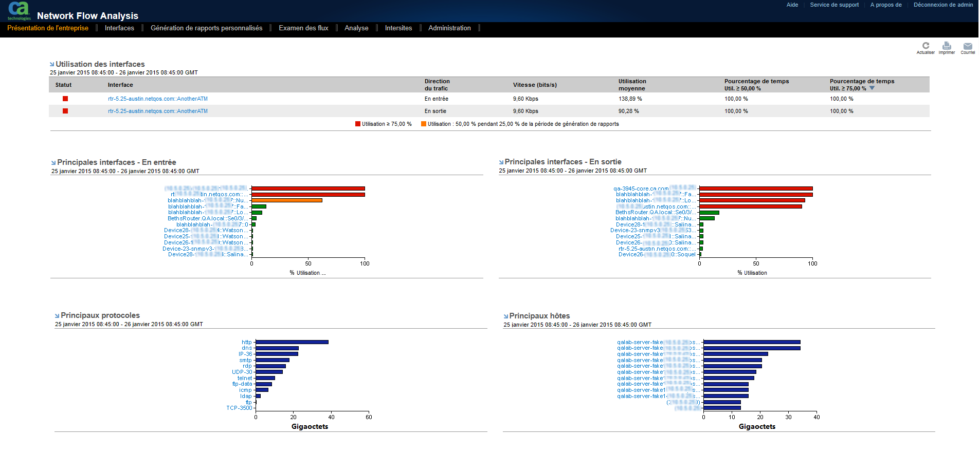The image size is (980, 453).
Task: Open arrow beside Principales interfaces - En entrée
Action: coord(53,163)
